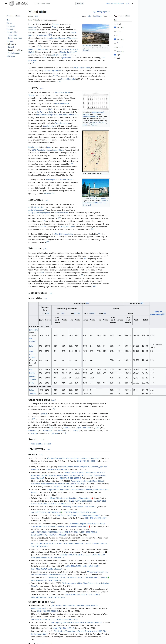Switch to the Talk tab
The image size is (166, 644).
pos(36,16)
